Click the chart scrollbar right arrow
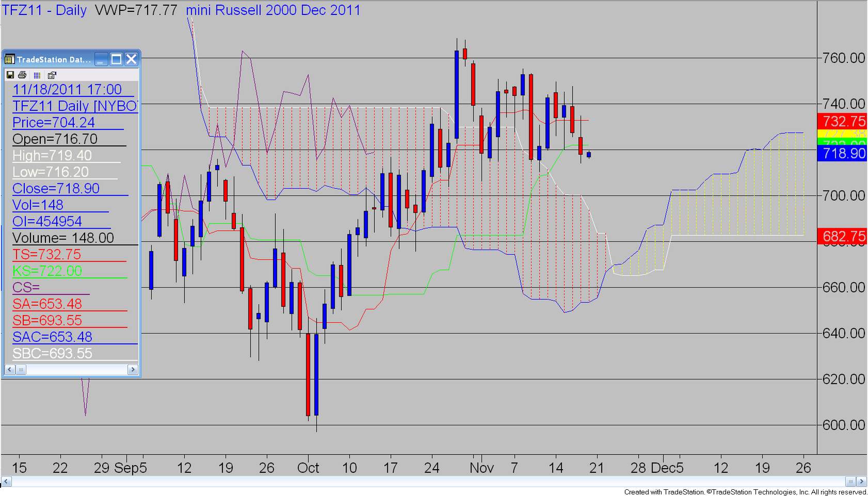The height and width of the screenshot is (496, 868). [x=861, y=482]
